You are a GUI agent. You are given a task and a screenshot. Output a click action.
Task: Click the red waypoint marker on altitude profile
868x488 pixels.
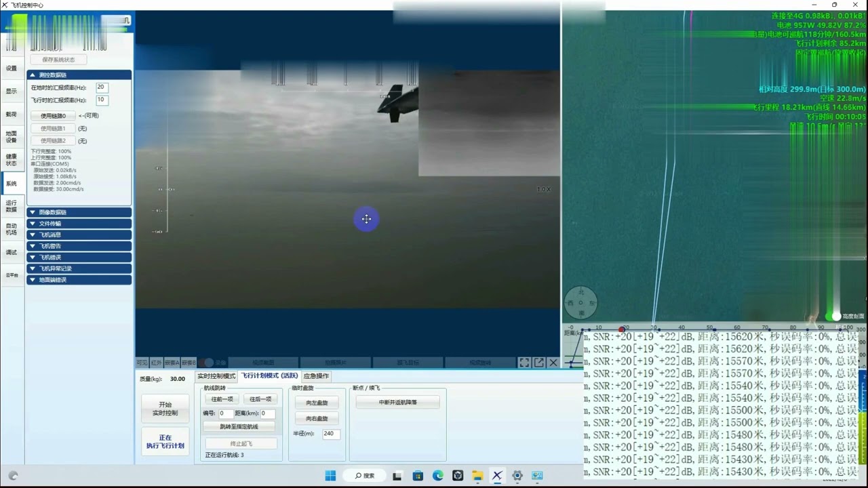click(622, 329)
